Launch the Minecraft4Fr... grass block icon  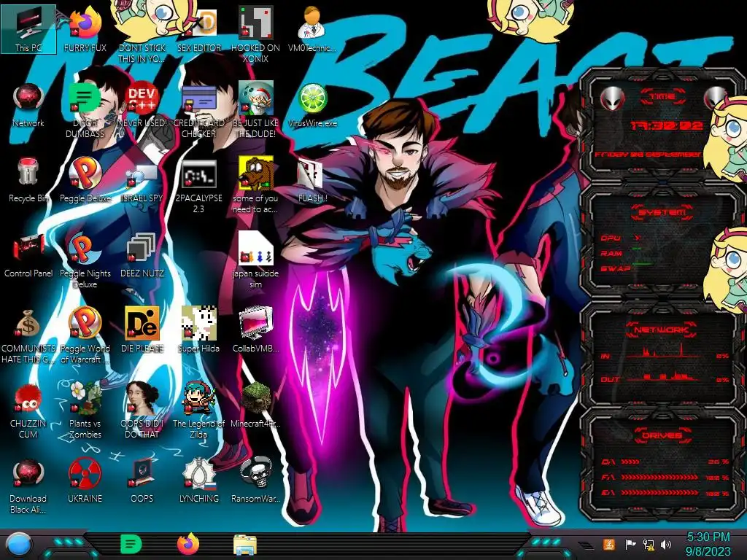pyautogui.click(x=256, y=405)
